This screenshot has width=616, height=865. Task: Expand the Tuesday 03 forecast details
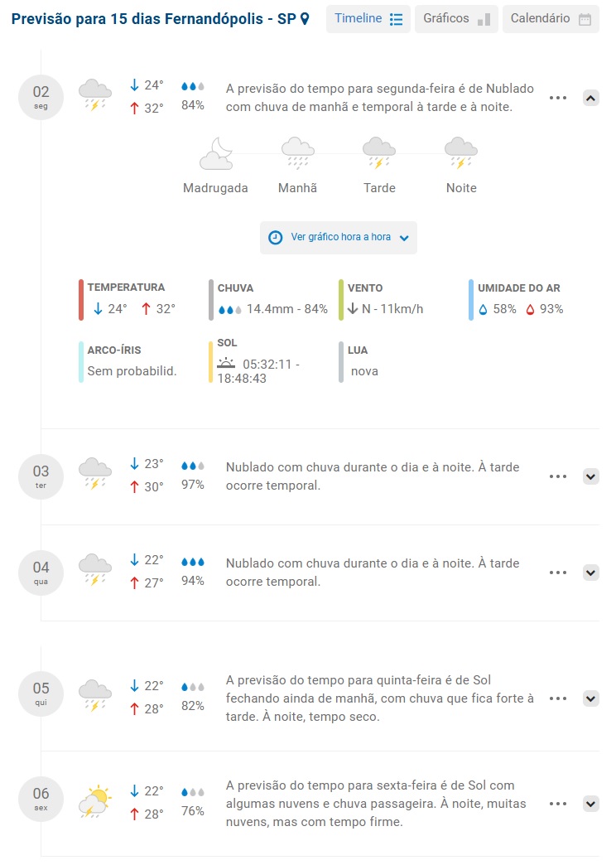click(x=590, y=476)
